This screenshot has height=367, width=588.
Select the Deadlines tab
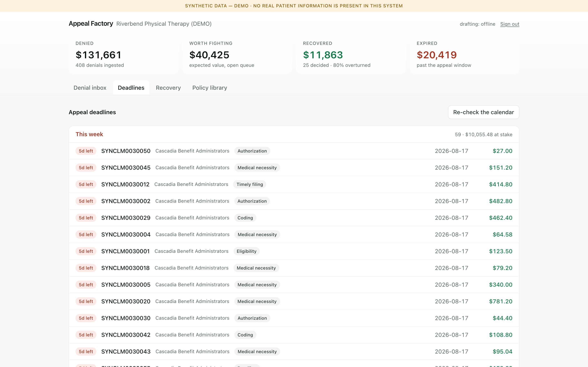131,88
